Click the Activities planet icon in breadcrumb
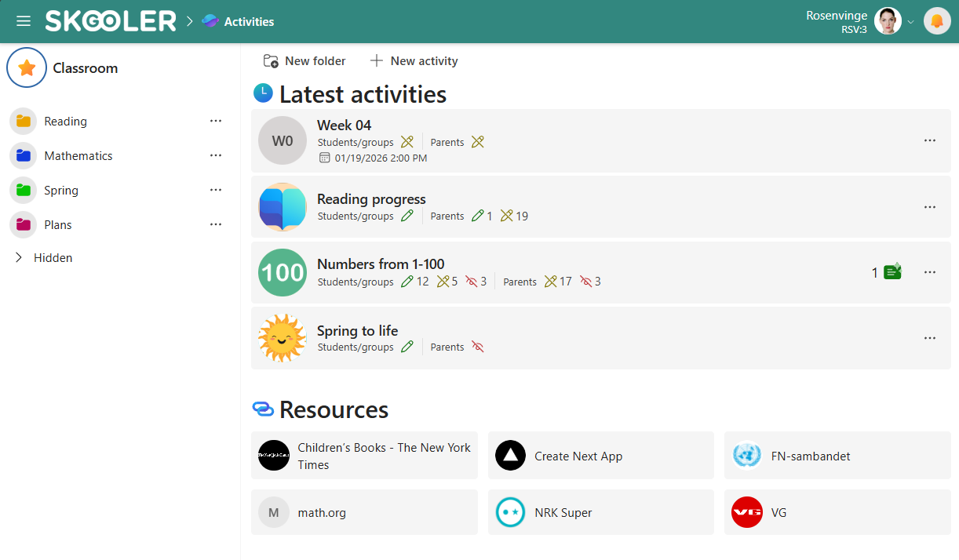The height and width of the screenshot is (560, 959). point(210,21)
